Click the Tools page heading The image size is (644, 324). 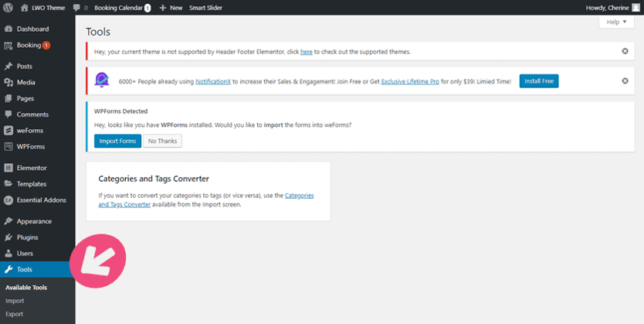click(98, 32)
